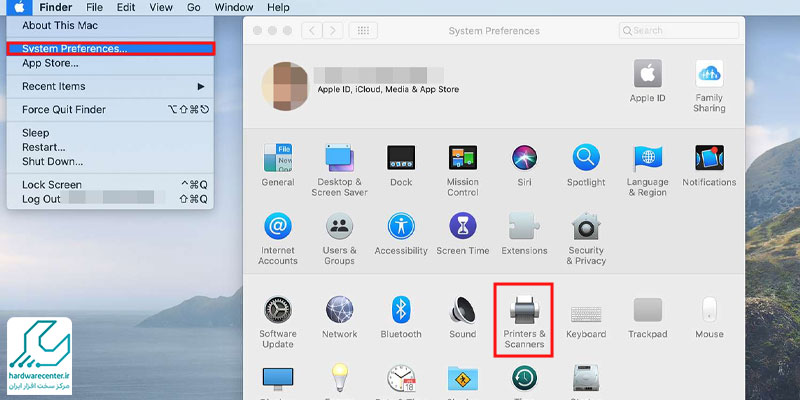The width and height of the screenshot is (800, 400).
Task: Open the Sound preferences pane
Action: coord(463,316)
